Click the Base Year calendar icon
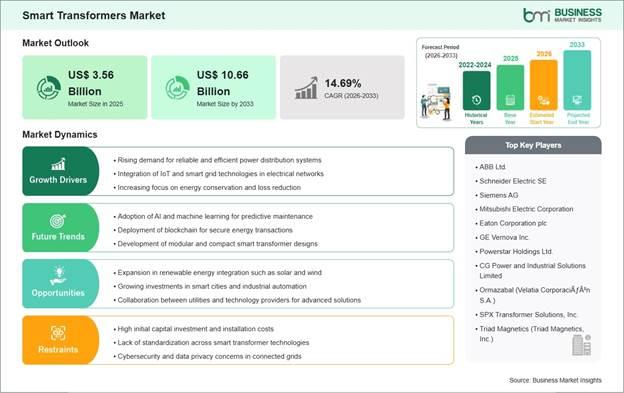The width and height of the screenshot is (624, 393). pos(510,100)
